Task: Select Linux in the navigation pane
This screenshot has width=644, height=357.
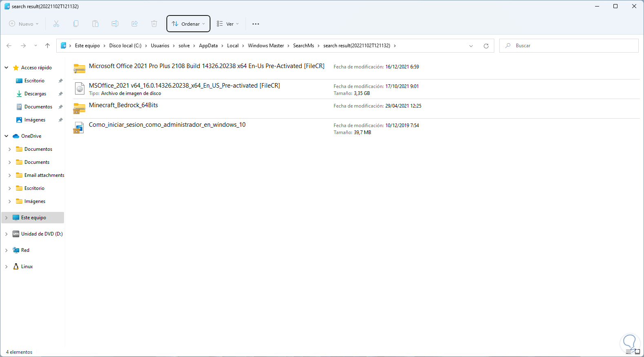Action: (x=27, y=267)
